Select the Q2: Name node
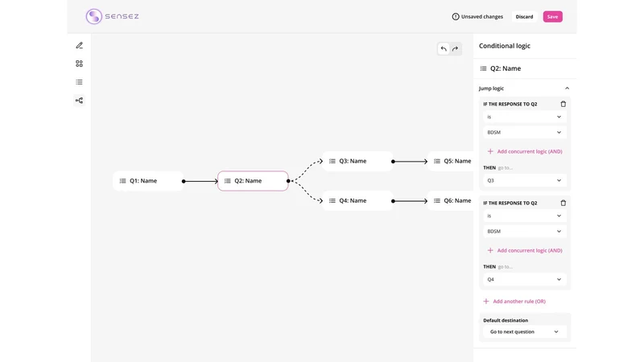This screenshot has height=362, width=644. pyautogui.click(x=253, y=181)
